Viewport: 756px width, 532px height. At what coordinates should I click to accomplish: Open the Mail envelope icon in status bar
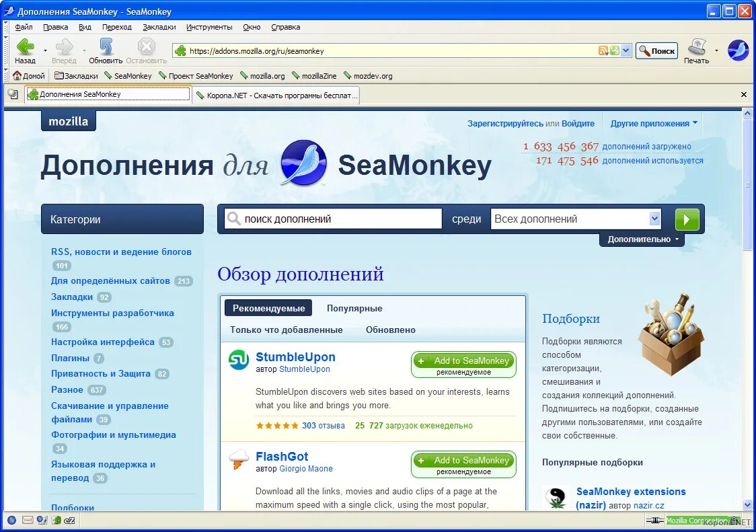tap(28, 520)
